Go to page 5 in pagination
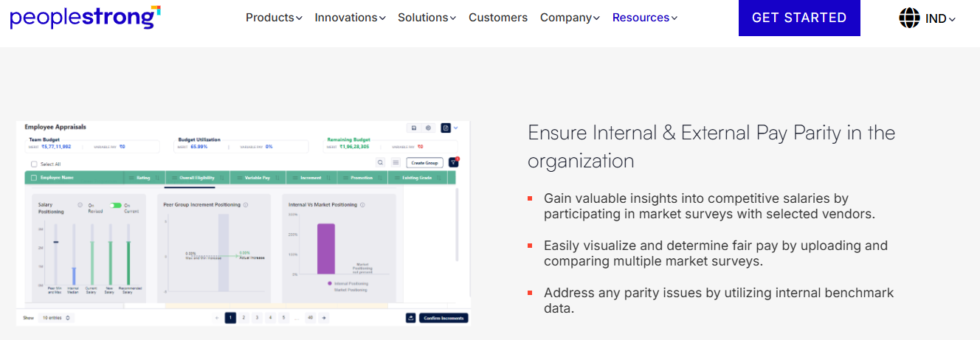 [x=283, y=318]
